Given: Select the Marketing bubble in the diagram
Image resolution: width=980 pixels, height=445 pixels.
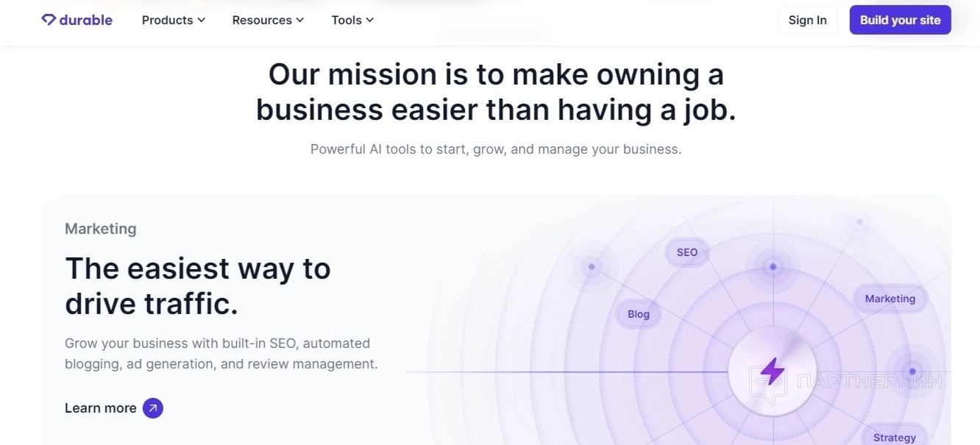Looking at the screenshot, I should [x=890, y=299].
